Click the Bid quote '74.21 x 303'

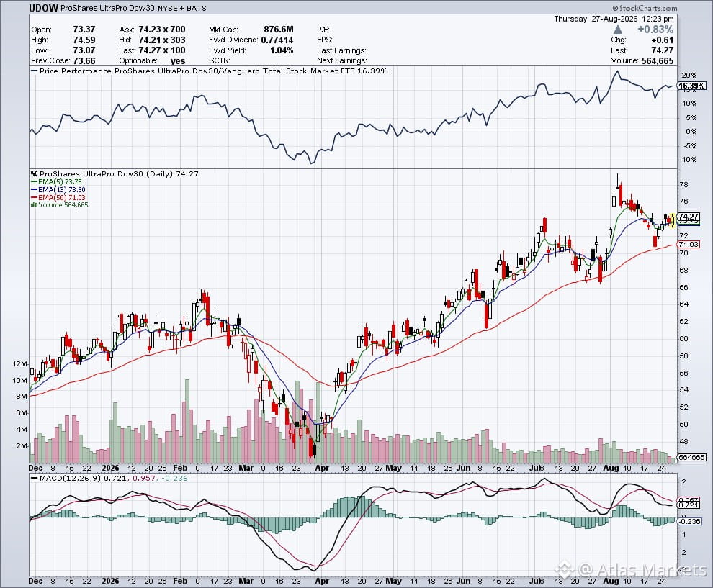tap(162, 40)
